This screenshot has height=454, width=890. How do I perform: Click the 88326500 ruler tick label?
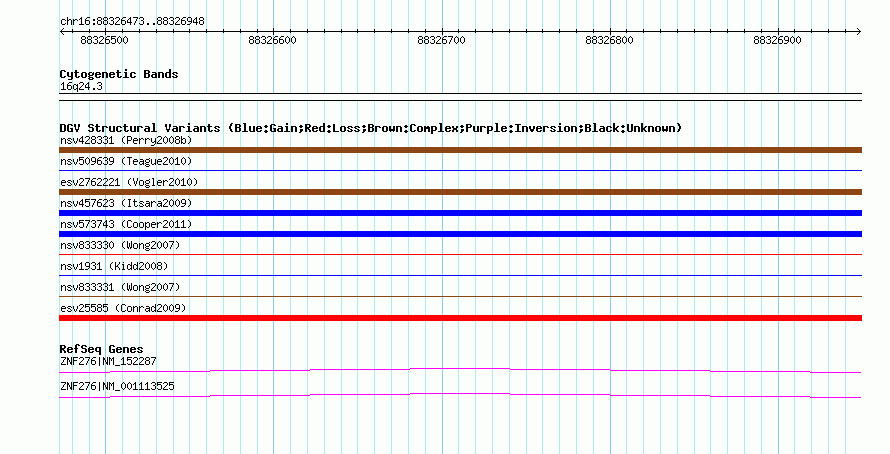[104, 40]
